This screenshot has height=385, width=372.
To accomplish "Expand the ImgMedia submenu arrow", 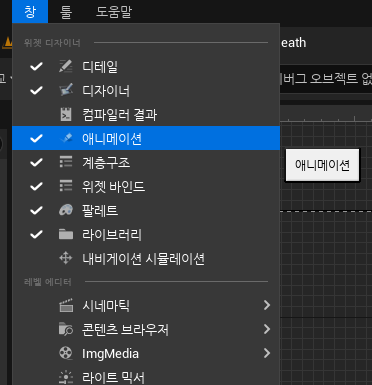I will click(x=267, y=353).
